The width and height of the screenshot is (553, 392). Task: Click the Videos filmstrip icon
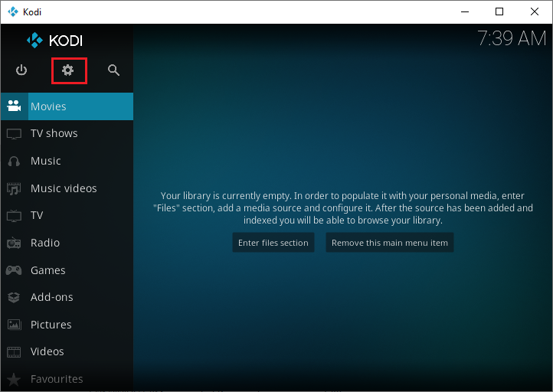click(x=14, y=352)
